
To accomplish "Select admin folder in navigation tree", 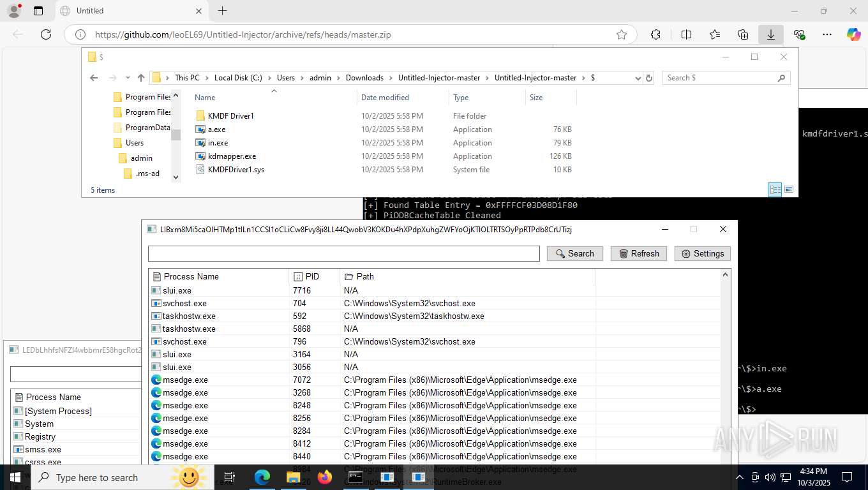I will pyautogui.click(x=136, y=158).
